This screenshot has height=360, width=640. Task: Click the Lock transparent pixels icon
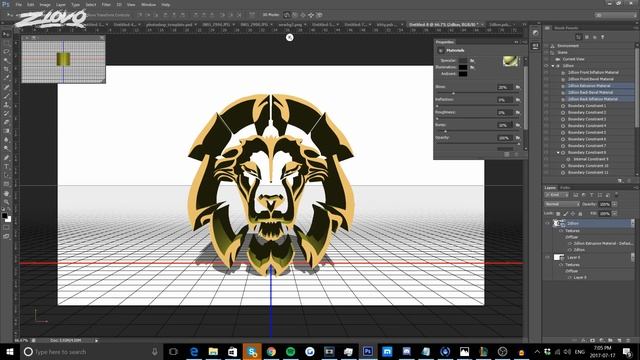point(558,213)
